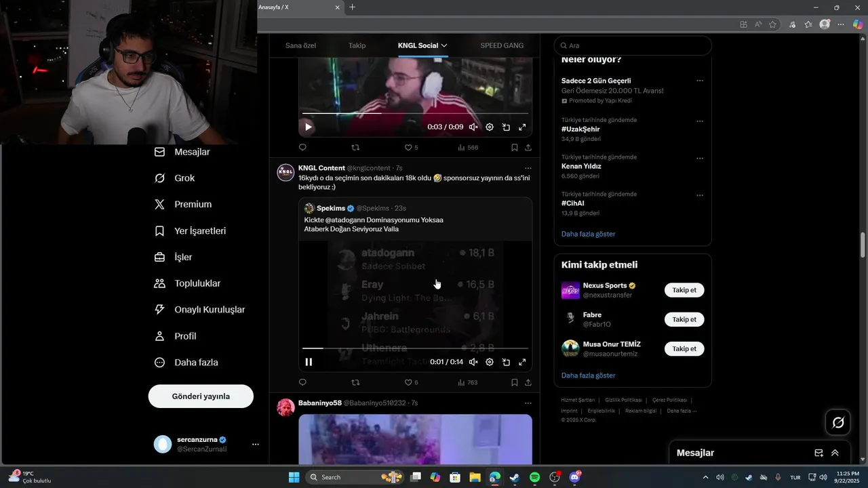
Task: Click top video progress bar
Action: (x=415, y=113)
